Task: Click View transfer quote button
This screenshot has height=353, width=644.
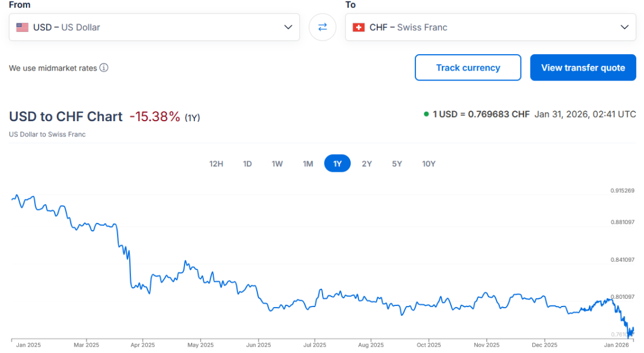Action: coord(583,68)
